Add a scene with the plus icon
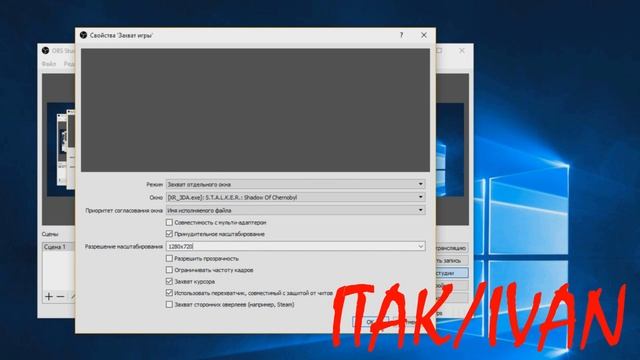The width and height of the screenshot is (640, 360). (x=49, y=296)
